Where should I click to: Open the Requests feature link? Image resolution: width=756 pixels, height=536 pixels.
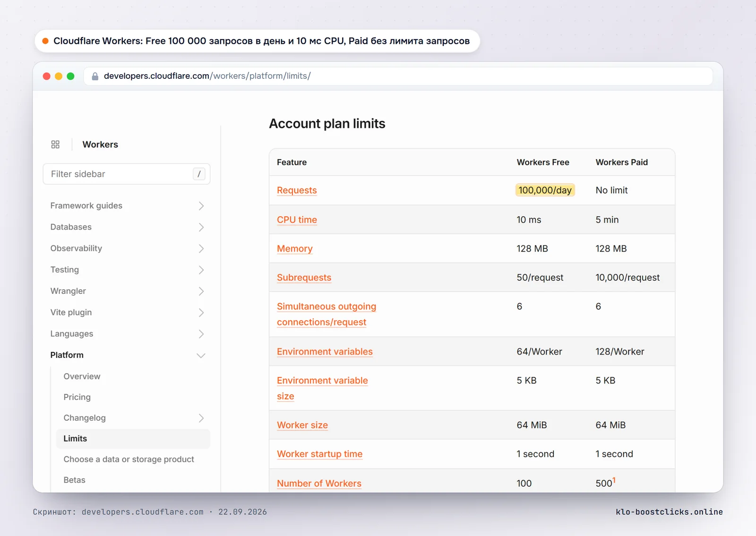297,190
